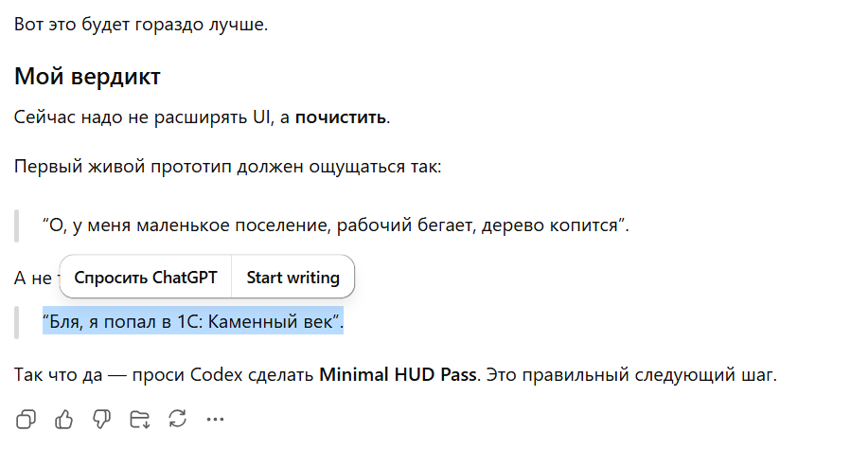The width and height of the screenshot is (868, 450).
Task: Click the gray quote bar beside the highlighted quote
Action: coord(17,322)
